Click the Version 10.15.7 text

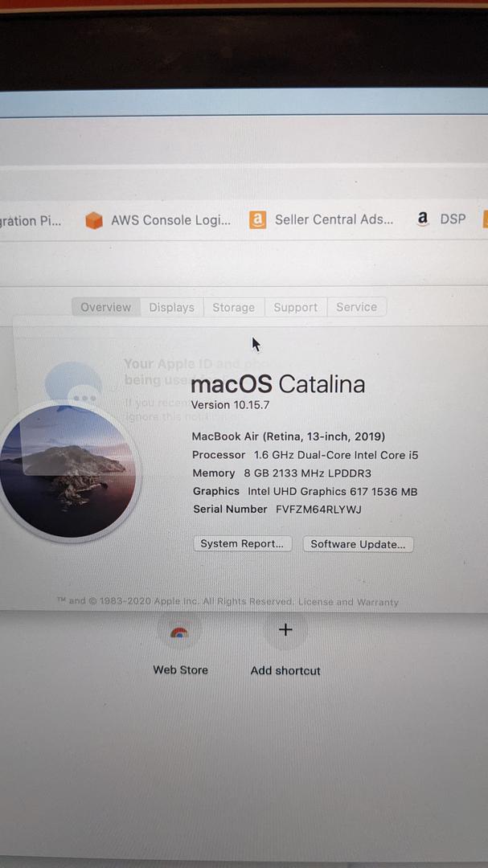click(231, 404)
